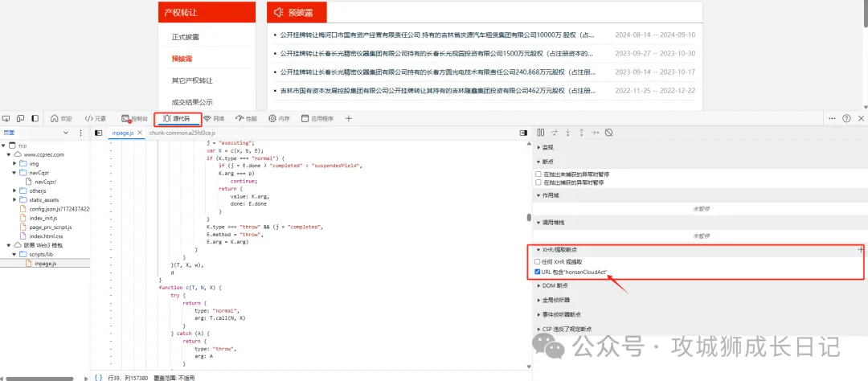Image resolution: width=868 pixels, height=381 pixels.
Task: Enable pause on uncaught exceptions
Action: pyautogui.click(x=538, y=174)
